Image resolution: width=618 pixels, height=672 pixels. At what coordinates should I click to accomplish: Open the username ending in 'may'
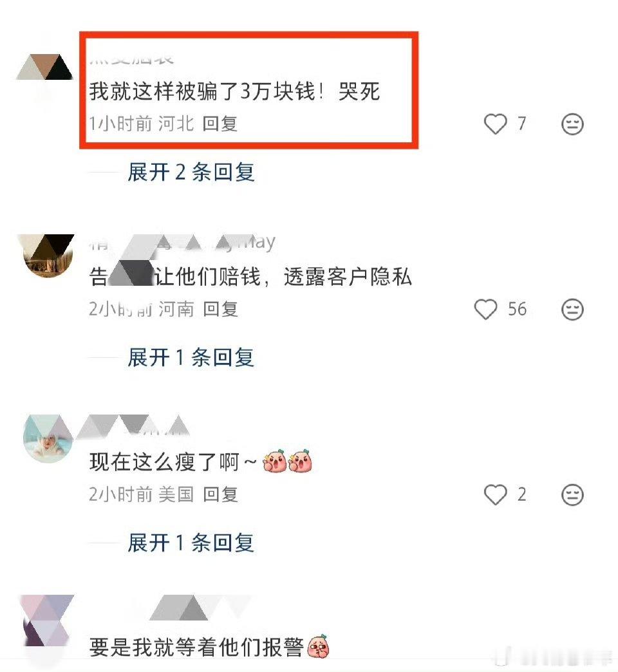coord(182,243)
